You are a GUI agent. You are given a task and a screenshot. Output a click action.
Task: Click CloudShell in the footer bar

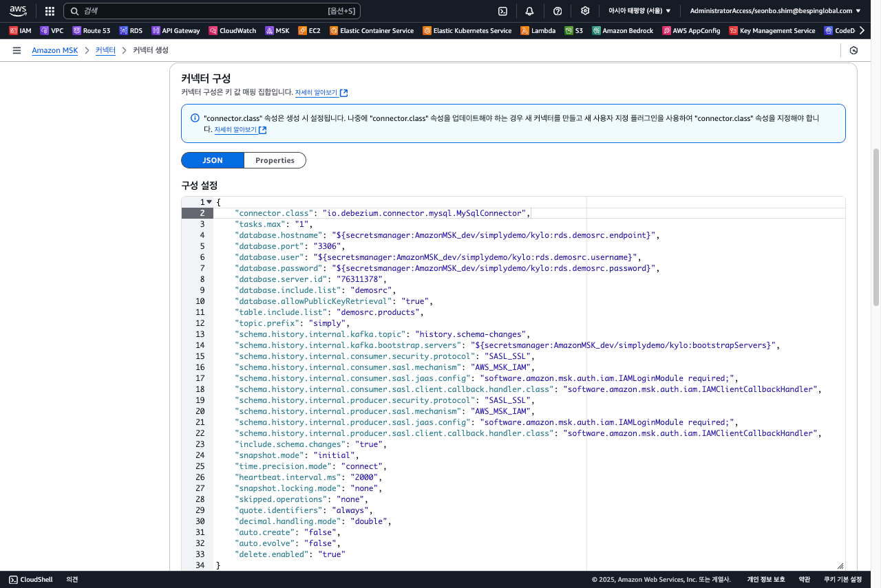coord(31,580)
